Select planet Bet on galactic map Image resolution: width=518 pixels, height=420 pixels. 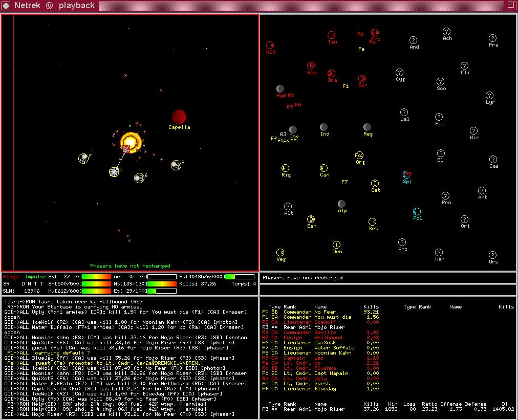pos(372,222)
